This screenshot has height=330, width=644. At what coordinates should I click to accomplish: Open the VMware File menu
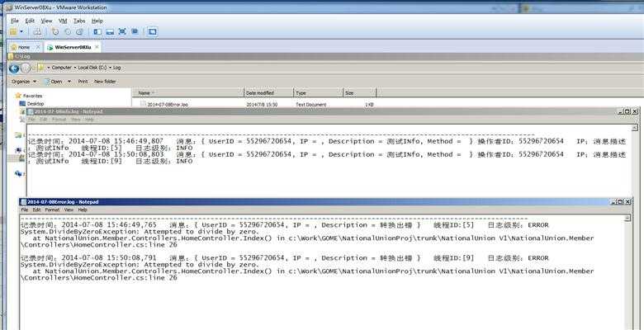(x=15, y=21)
